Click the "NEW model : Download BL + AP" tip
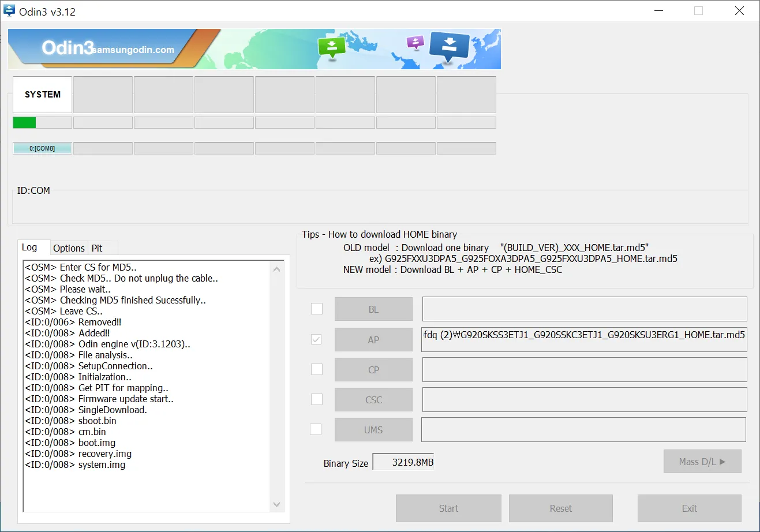This screenshot has width=760, height=532. (452, 269)
